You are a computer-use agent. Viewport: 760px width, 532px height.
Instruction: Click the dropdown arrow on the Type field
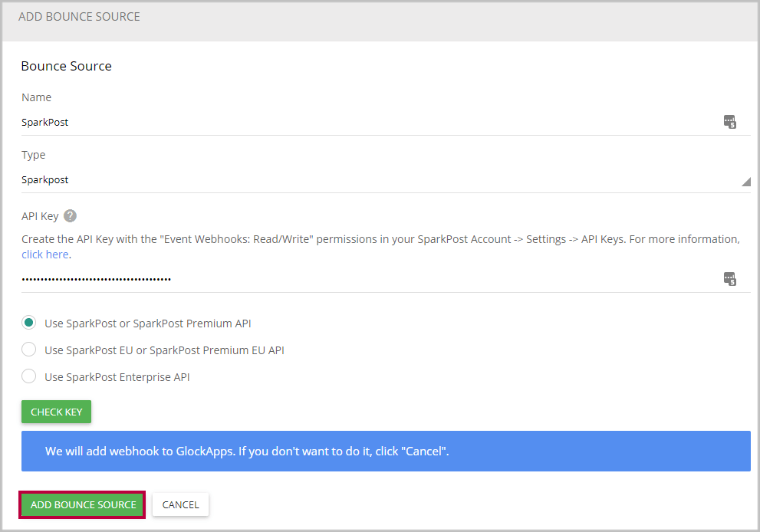745,182
